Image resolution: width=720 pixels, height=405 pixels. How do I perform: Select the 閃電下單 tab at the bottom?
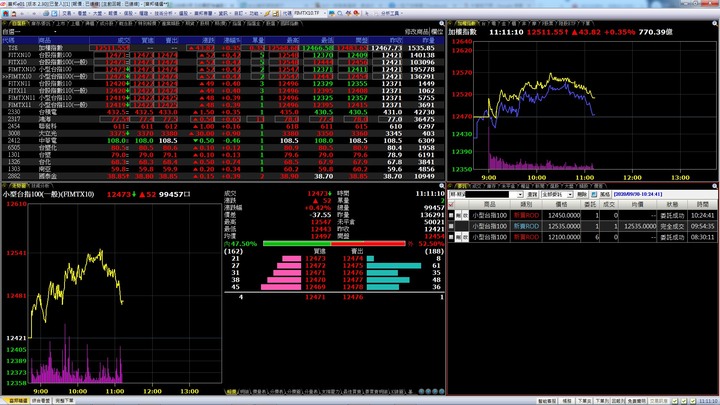tap(64, 401)
